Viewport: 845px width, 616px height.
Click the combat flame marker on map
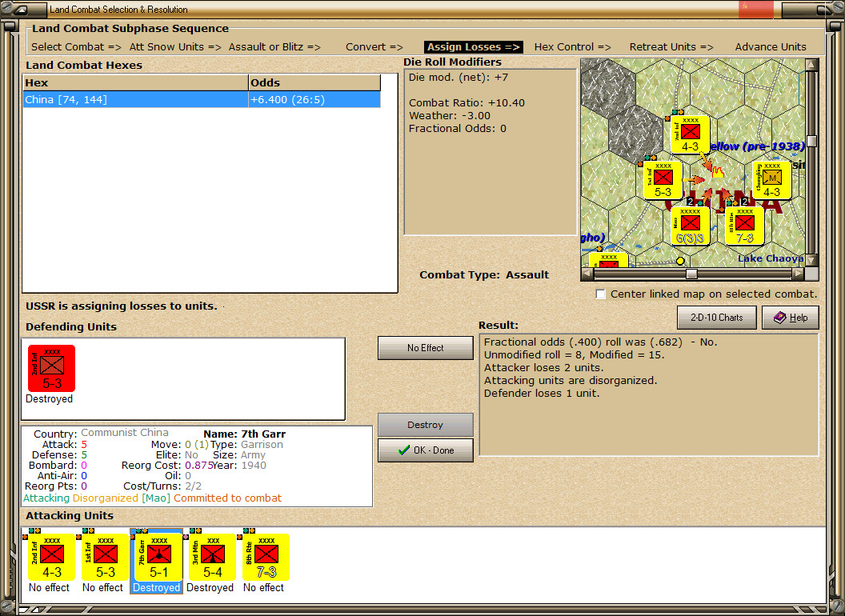718,171
